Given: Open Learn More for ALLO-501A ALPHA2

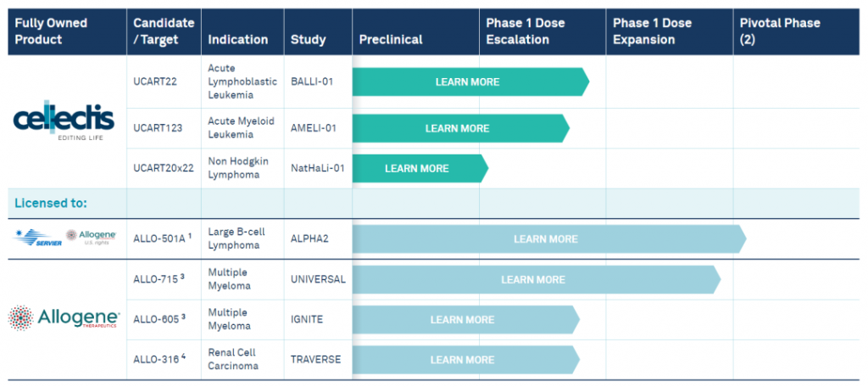Looking at the screenshot, I should [546, 239].
